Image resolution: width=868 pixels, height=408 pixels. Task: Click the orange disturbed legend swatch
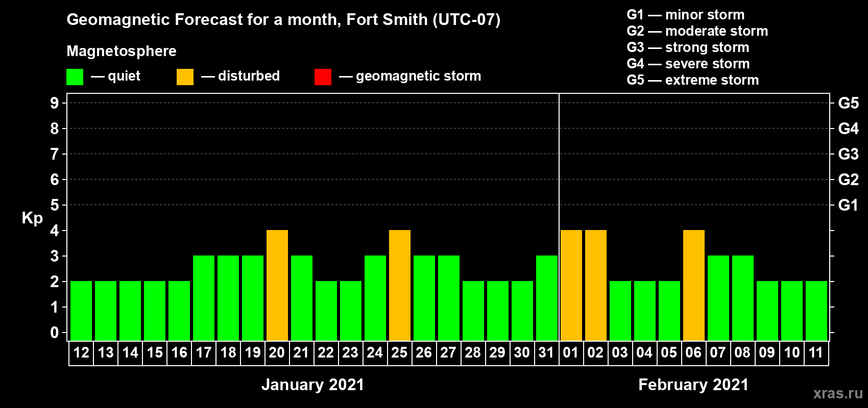[185, 77]
